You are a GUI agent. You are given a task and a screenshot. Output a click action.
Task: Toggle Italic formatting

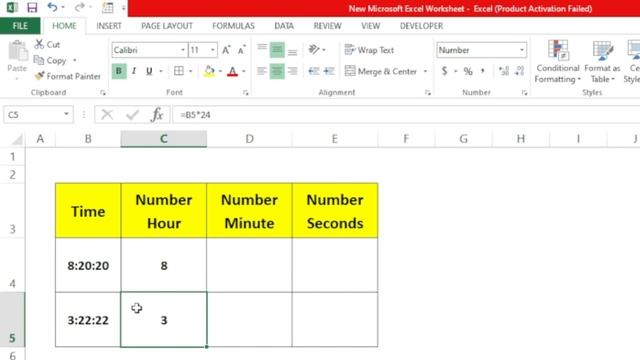(x=134, y=71)
